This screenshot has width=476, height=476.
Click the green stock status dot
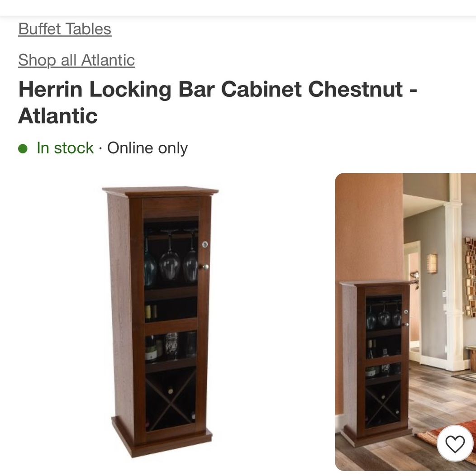coord(23,149)
